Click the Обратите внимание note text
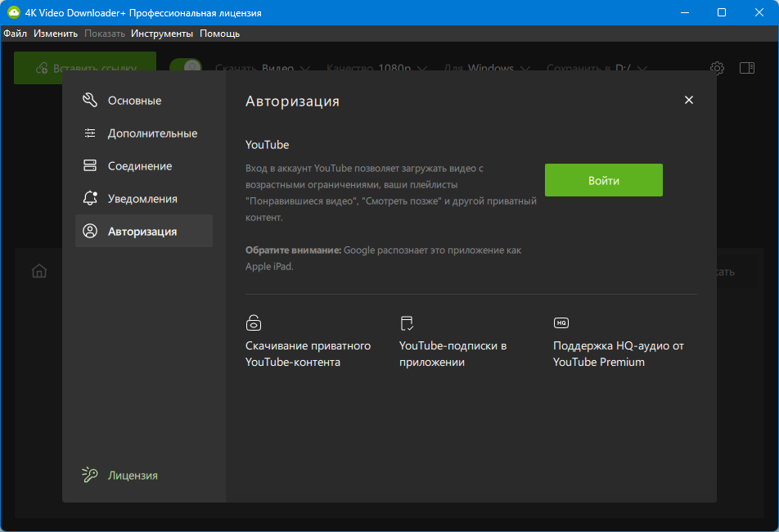The image size is (779, 532). (383, 259)
